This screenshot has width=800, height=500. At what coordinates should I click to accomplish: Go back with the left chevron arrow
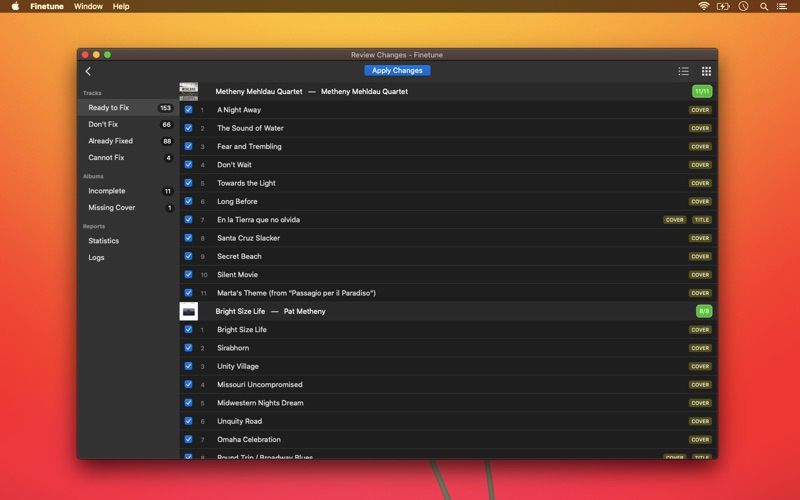[x=88, y=71]
